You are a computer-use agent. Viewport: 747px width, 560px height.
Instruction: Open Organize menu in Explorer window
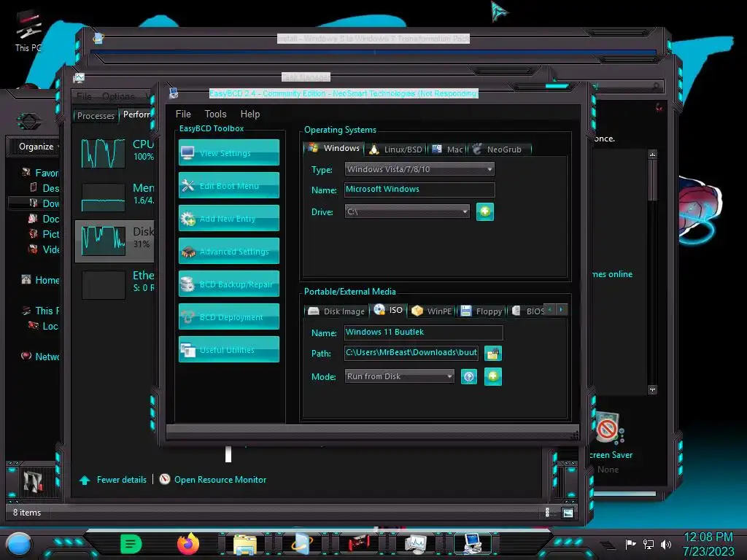[x=36, y=146]
